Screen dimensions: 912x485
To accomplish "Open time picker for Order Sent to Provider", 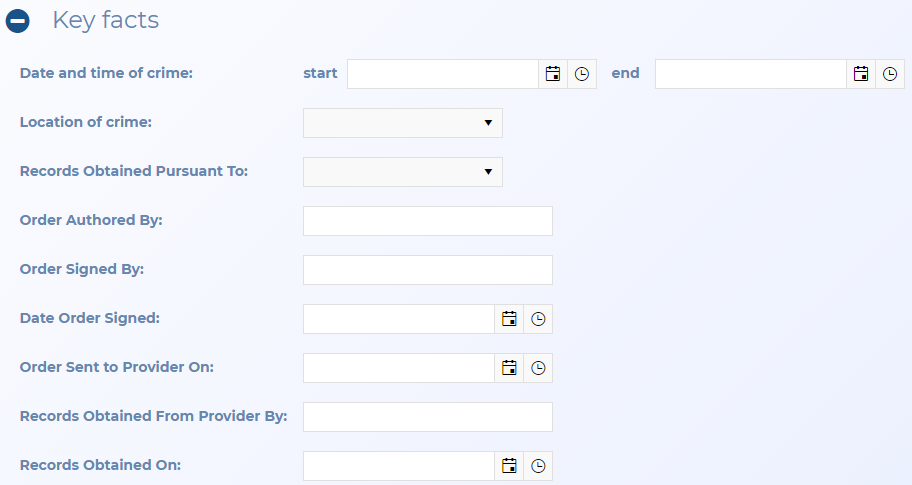I will pos(538,368).
